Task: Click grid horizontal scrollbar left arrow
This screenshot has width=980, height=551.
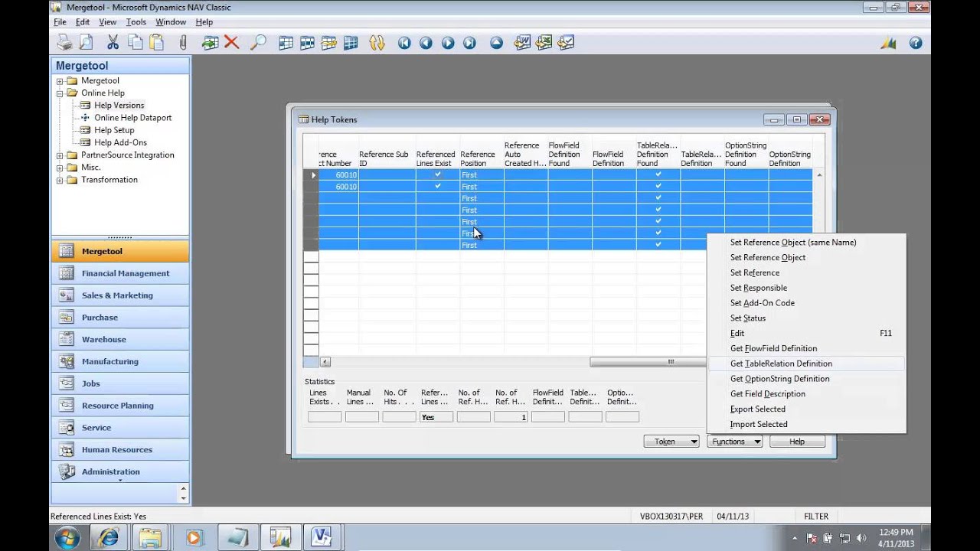Action: (325, 362)
